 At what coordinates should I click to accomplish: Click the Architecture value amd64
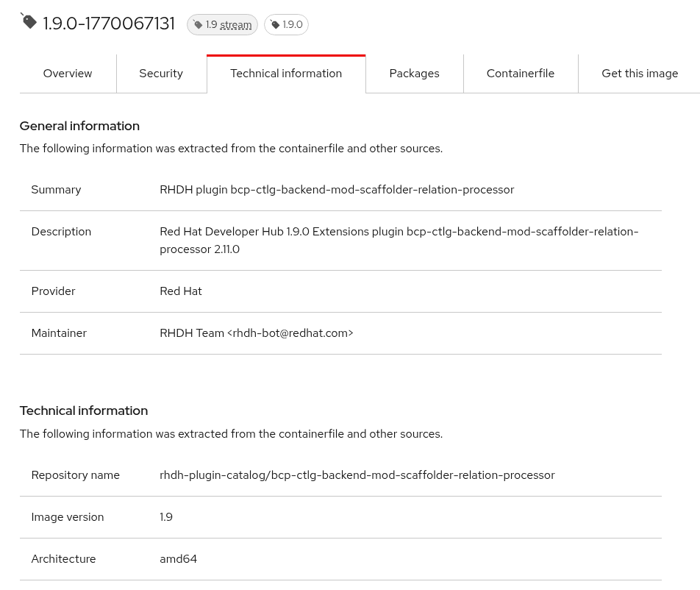pos(178,559)
